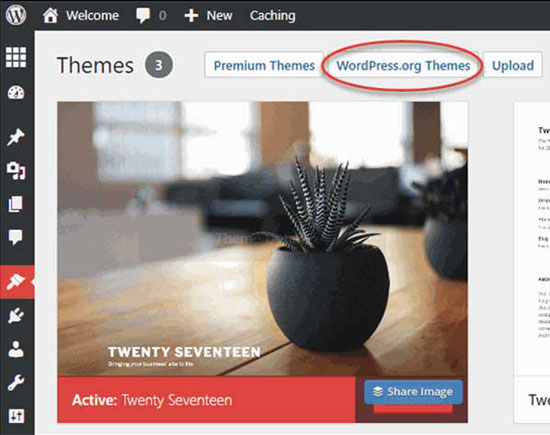Open the Welcome home icon

coord(51,15)
